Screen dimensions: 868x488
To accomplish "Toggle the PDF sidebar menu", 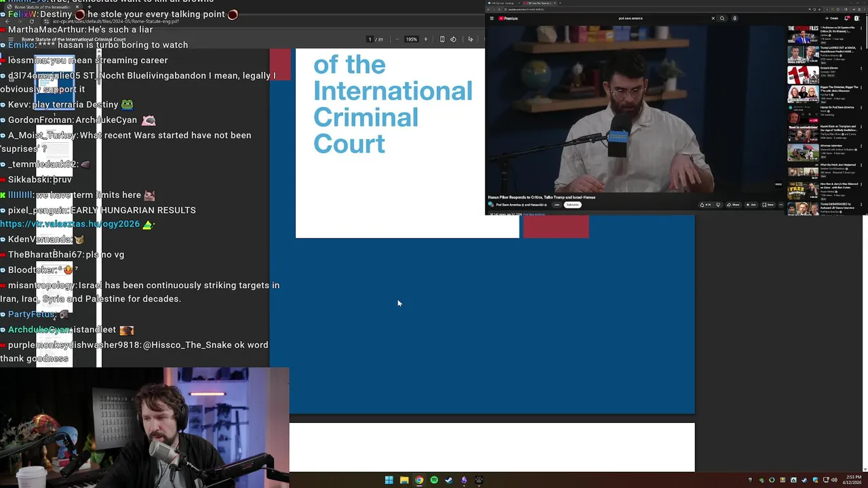I will [x=10, y=39].
